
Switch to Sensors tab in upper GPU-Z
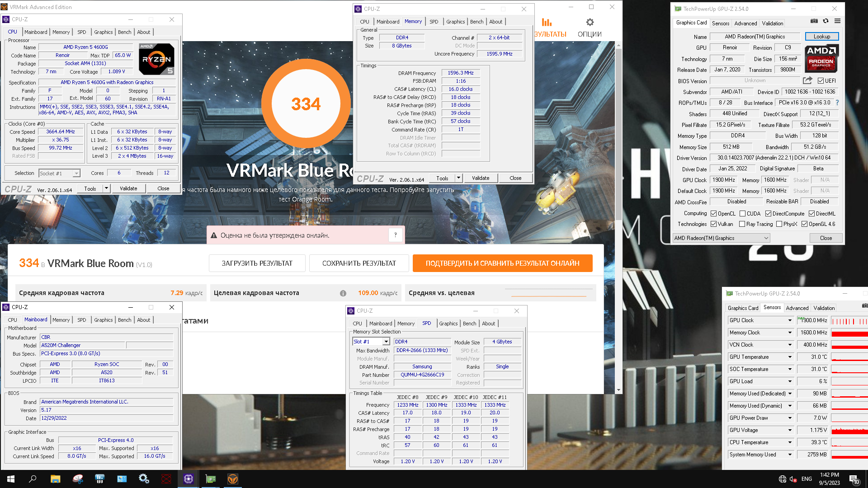pyautogui.click(x=721, y=23)
